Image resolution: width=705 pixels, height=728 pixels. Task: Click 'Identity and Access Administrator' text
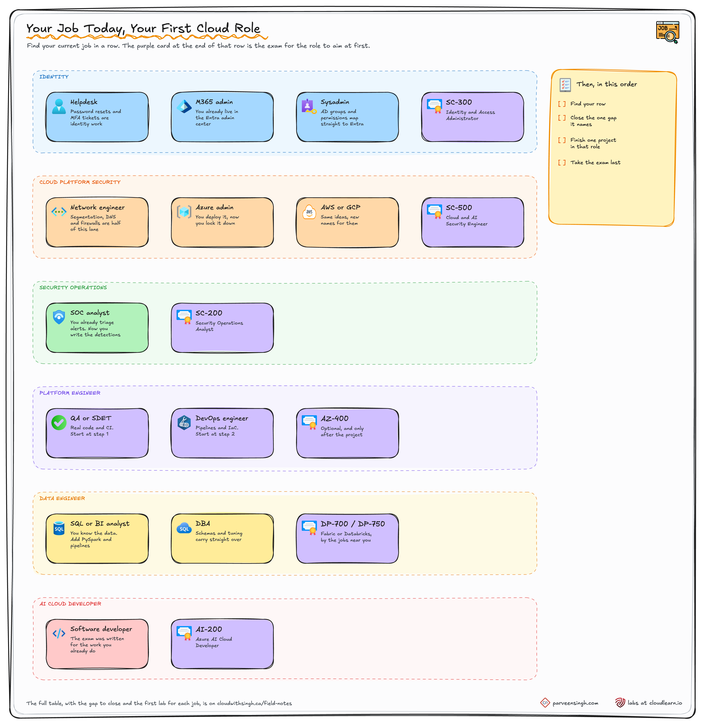coord(470,115)
